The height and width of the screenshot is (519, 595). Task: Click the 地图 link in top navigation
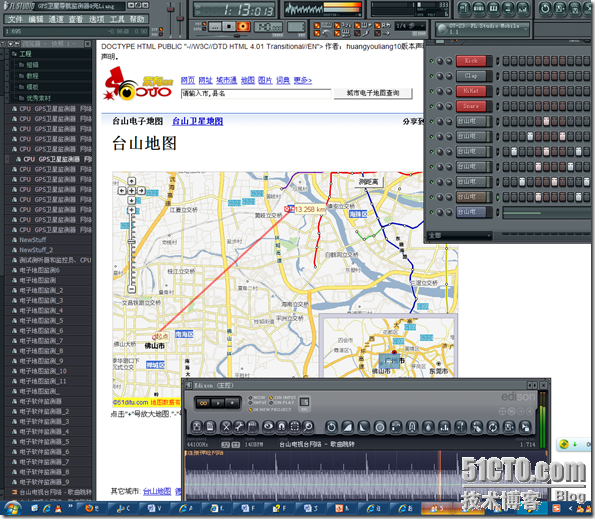click(x=248, y=80)
